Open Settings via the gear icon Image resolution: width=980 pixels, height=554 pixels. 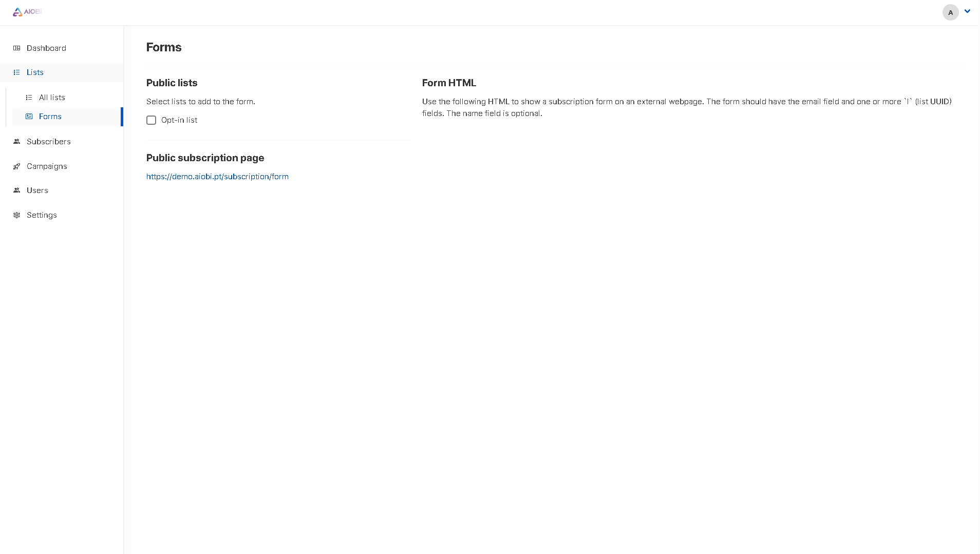pyautogui.click(x=16, y=215)
